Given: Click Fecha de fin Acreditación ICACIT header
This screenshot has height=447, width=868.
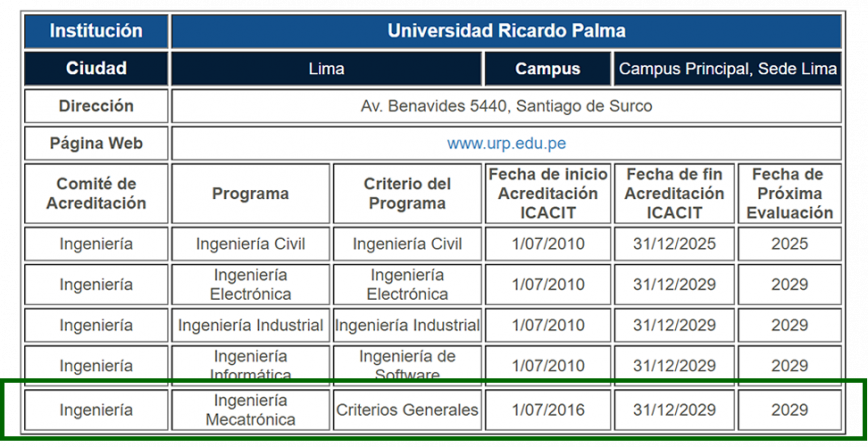Looking at the screenshot, I should click(674, 193).
